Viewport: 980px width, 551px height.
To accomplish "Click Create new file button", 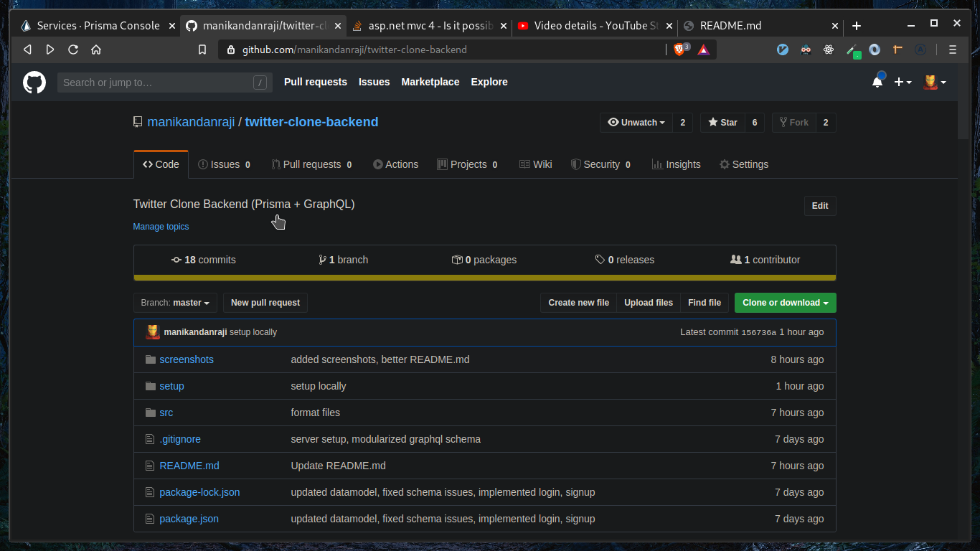I will [x=578, y=303].
